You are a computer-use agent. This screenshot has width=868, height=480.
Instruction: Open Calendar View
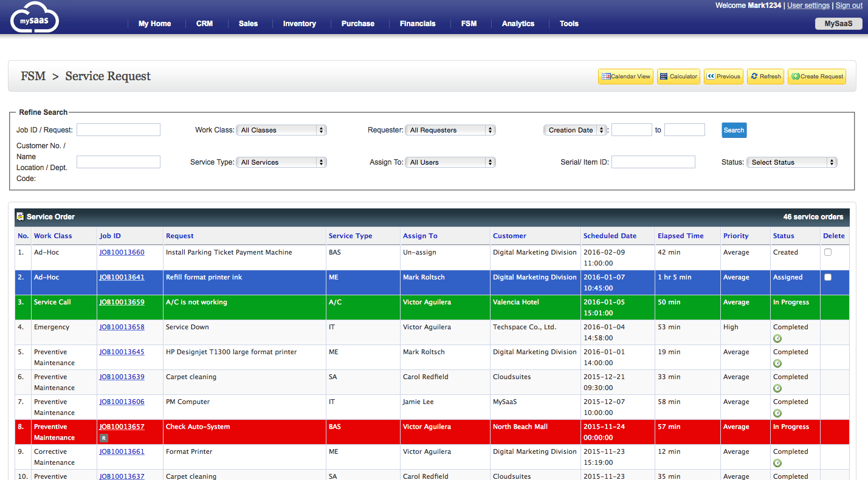pyautogui.click(x=625, y=77)
